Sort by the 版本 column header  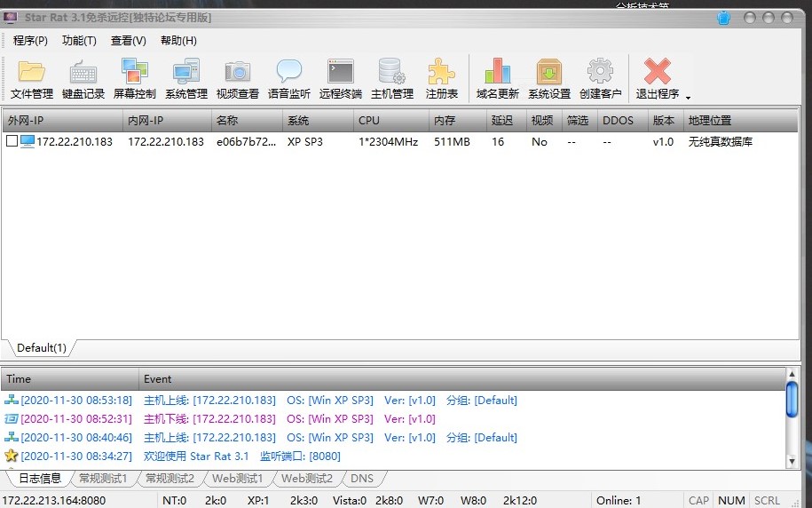point(666,120)
